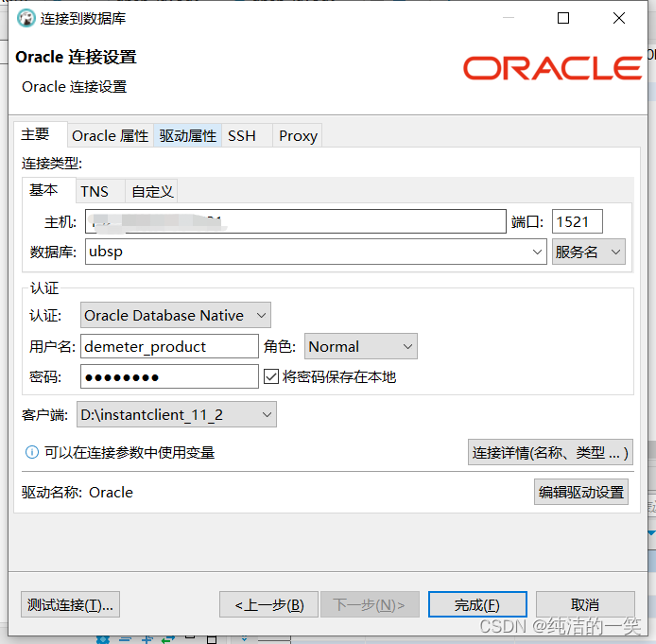This screenshot has width=656, height=644.
Task: Switch to the TNS connection type tab
Action: pos(100,192)
